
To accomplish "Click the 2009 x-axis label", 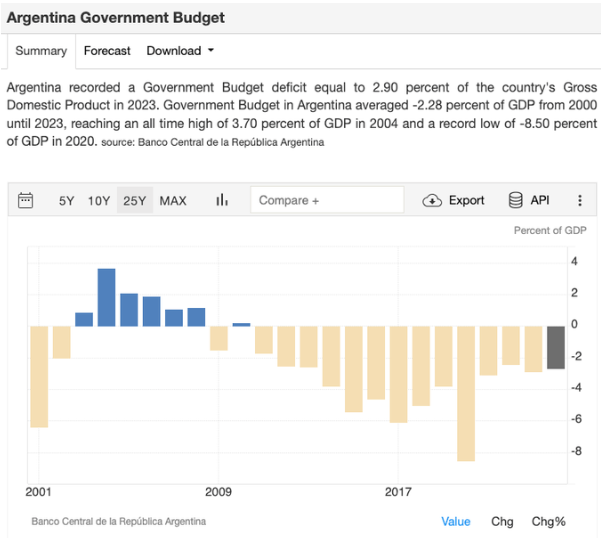I will (218, 492).
